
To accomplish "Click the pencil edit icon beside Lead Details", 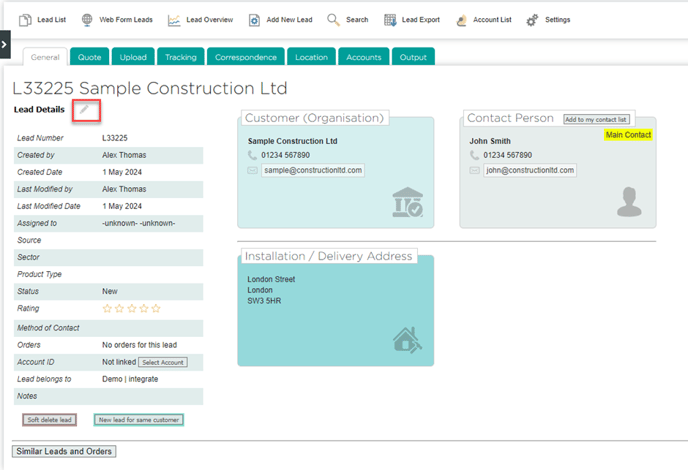I will [x=87, y=108].
